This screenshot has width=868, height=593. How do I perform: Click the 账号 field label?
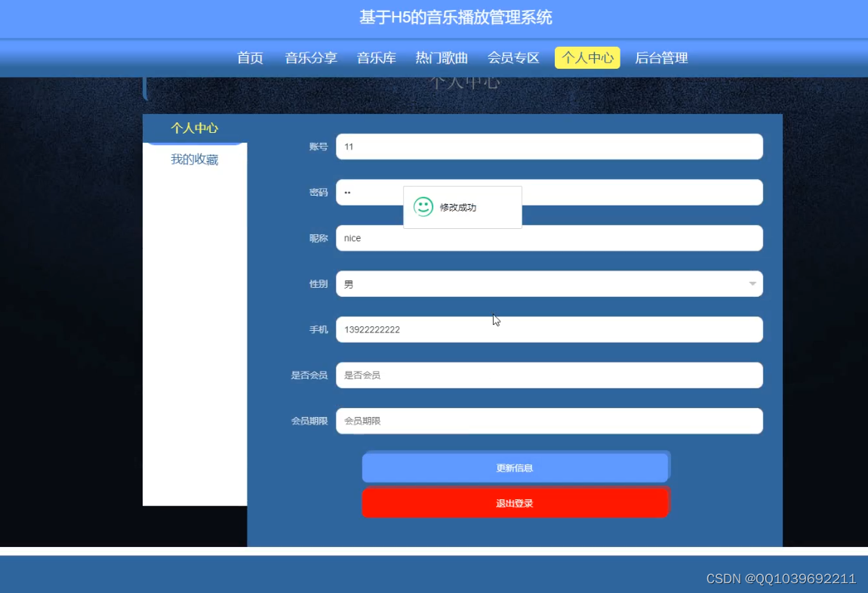coord(319,147)
